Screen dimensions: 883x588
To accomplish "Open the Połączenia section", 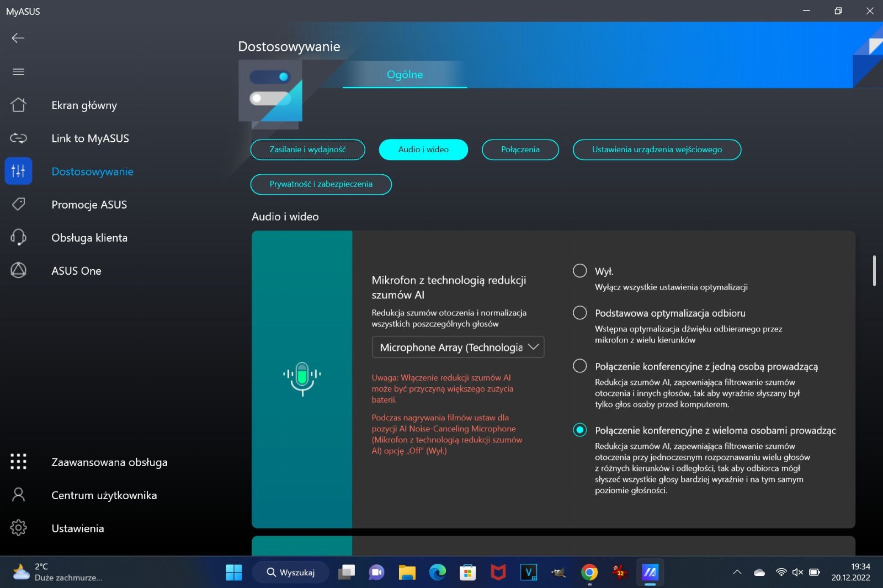I will [x=520, y=149].
